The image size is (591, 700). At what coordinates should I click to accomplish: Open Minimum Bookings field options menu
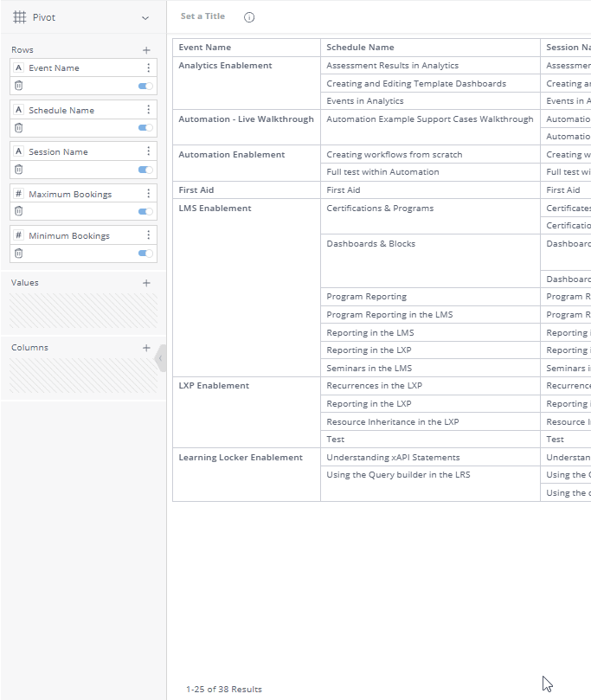click(x=148, y=235)
